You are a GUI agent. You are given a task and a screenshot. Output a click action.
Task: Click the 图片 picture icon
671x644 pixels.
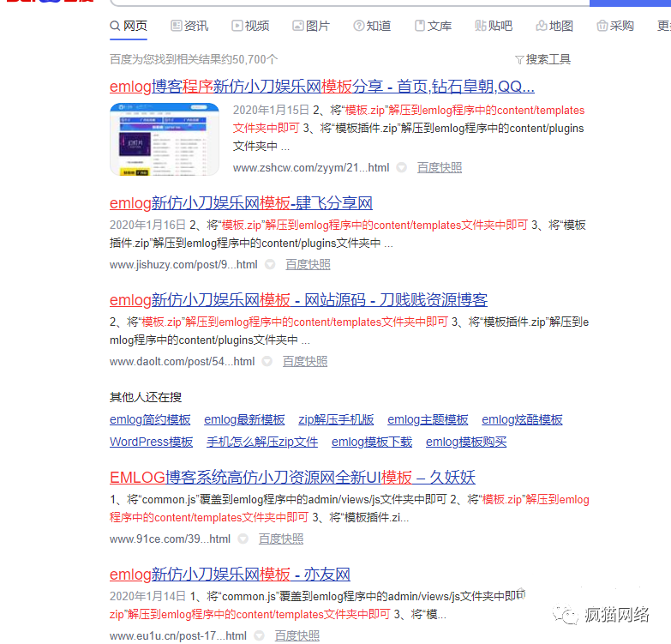pyautogui.click(x=298, y=26)
